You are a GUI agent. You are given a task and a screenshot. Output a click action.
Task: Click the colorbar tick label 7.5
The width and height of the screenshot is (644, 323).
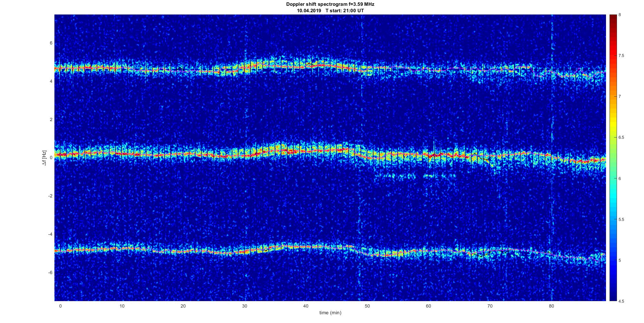(x=621, y=56)
